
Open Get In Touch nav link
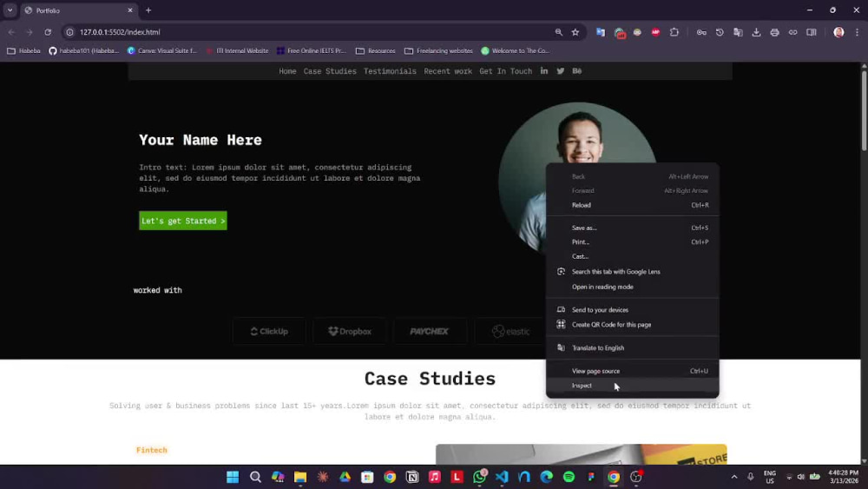tap(505, 71)
